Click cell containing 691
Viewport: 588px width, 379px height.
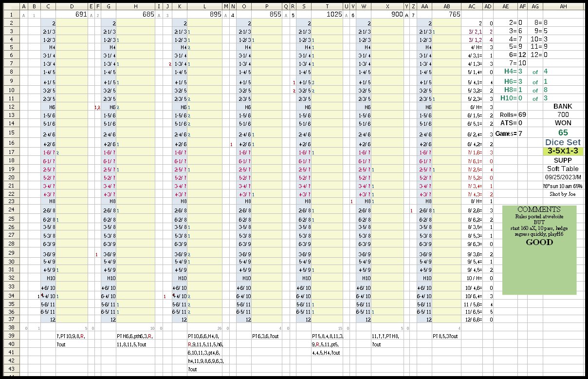tap(72, 15)
